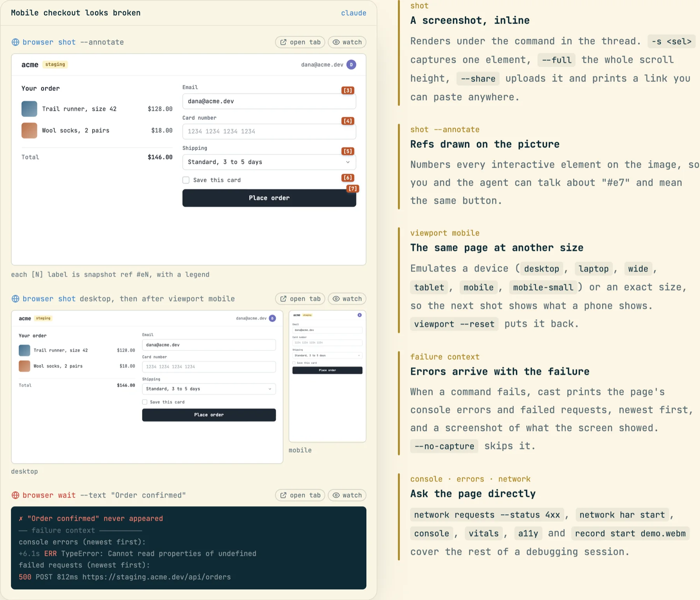700x600 pixels.
Task: Watch the 'browser shot --annotate' command
Action: pyautogui.click(x=347, y=42)
